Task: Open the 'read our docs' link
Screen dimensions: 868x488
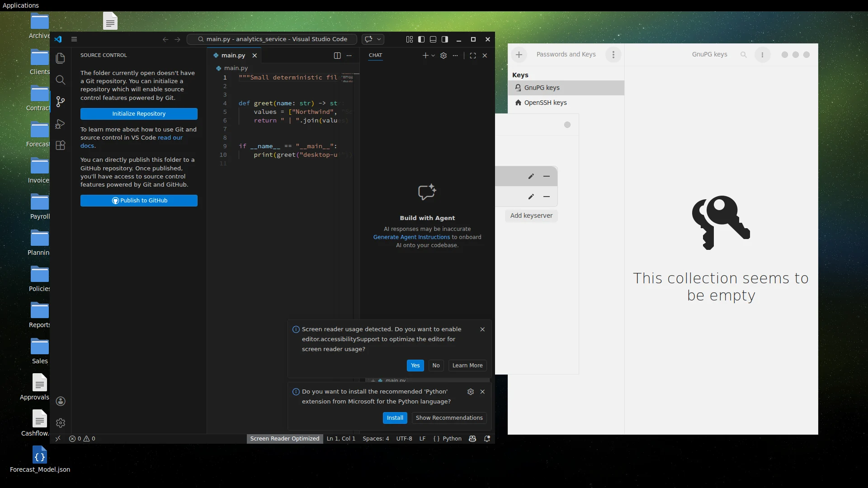Action: [x=170, y=138]
